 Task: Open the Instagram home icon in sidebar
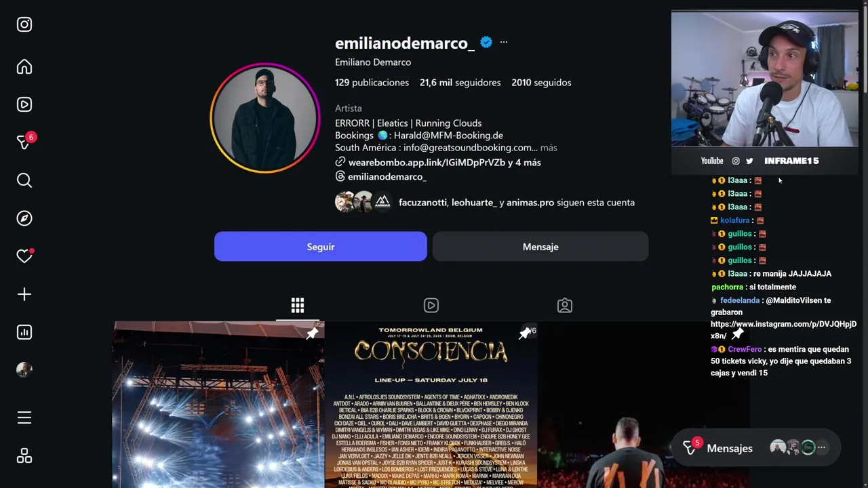24,66
